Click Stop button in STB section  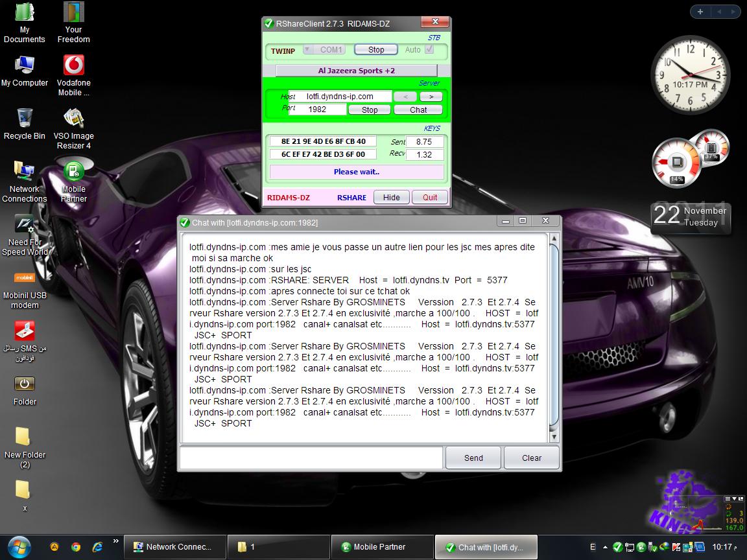[x=376, y=49]
